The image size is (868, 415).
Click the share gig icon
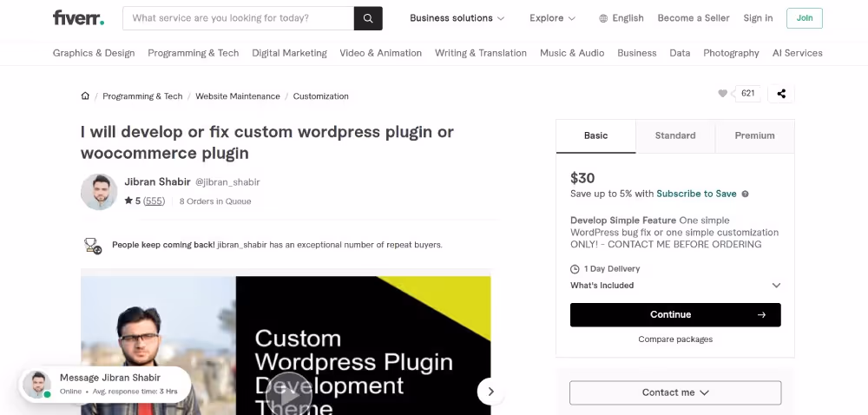(x=781, y=94)
